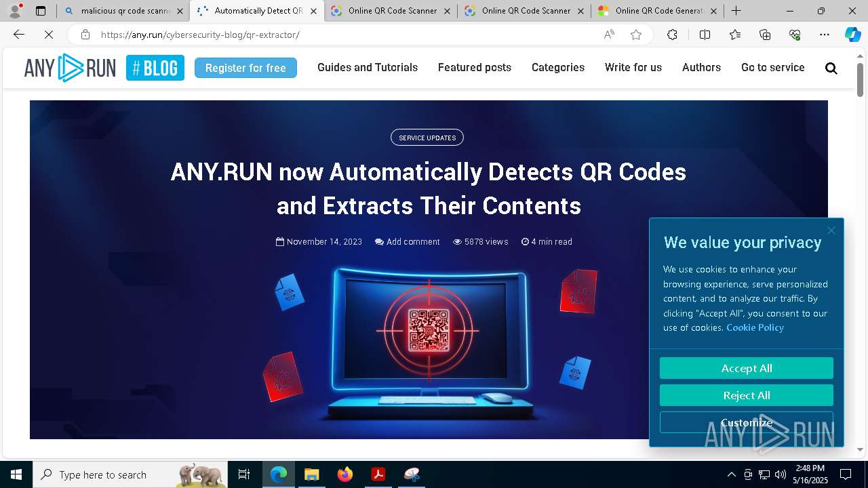Click Go to service link
This screenshot has height=488, width=868.
tap(773, 68)
